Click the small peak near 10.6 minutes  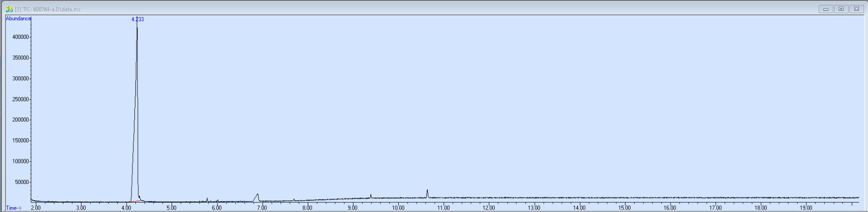[x=427, y=193]
